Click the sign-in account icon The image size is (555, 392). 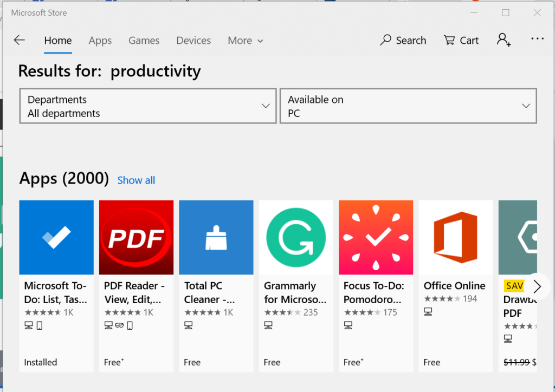504,40
